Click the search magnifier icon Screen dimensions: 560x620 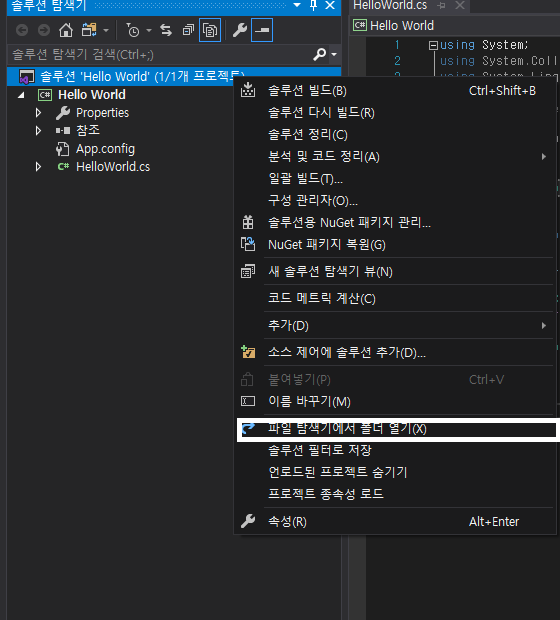[x=320, y=54]
